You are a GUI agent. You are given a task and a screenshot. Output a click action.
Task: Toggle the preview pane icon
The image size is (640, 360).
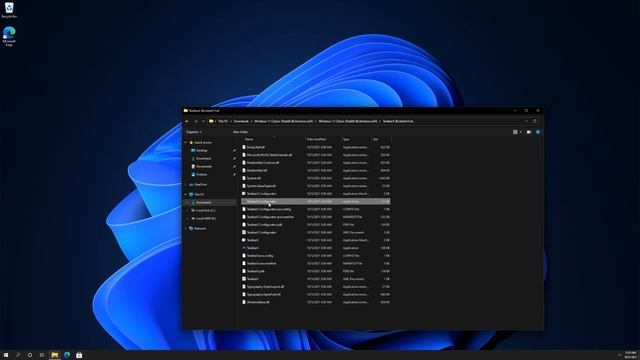(x=529, y=132)
